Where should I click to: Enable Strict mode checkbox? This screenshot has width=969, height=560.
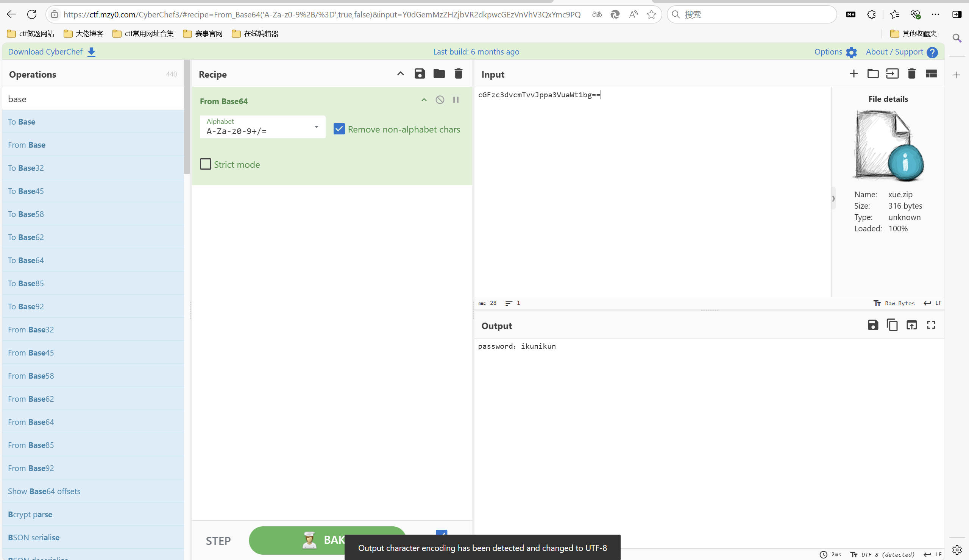click(x=206, y=164)
